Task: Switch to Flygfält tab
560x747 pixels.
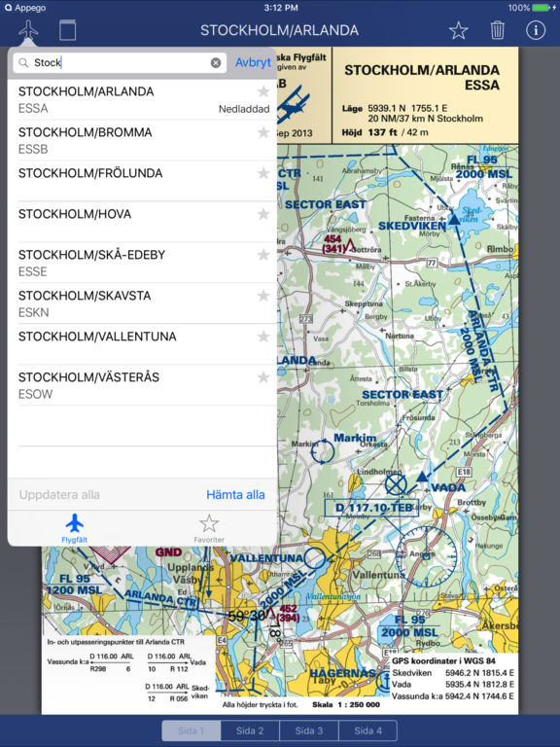Action: (x=74, y=528)
